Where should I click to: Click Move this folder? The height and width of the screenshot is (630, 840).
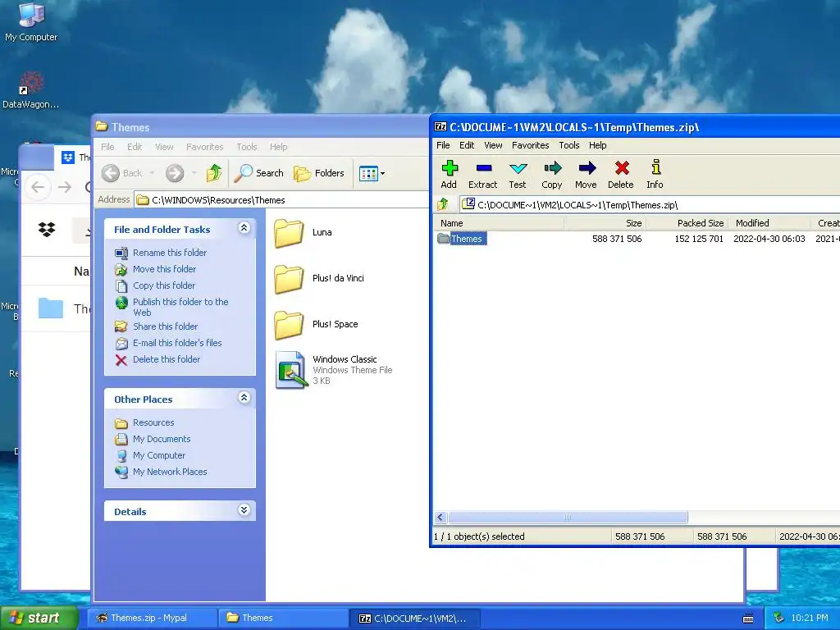pos(164,269)
